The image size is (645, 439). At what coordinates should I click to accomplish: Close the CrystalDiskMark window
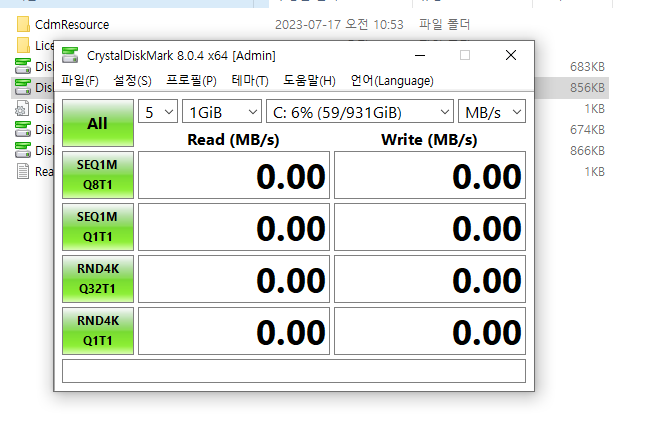511,55
